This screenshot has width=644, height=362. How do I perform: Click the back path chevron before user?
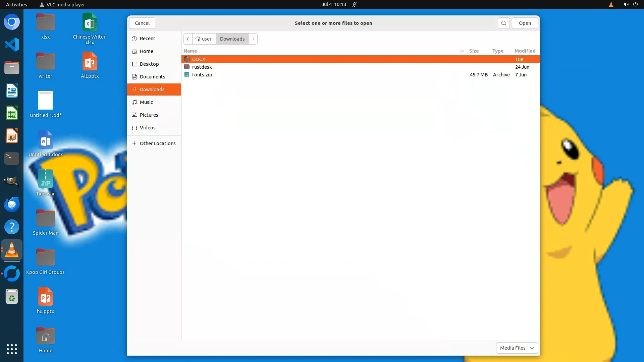click(x=188, y=39)
